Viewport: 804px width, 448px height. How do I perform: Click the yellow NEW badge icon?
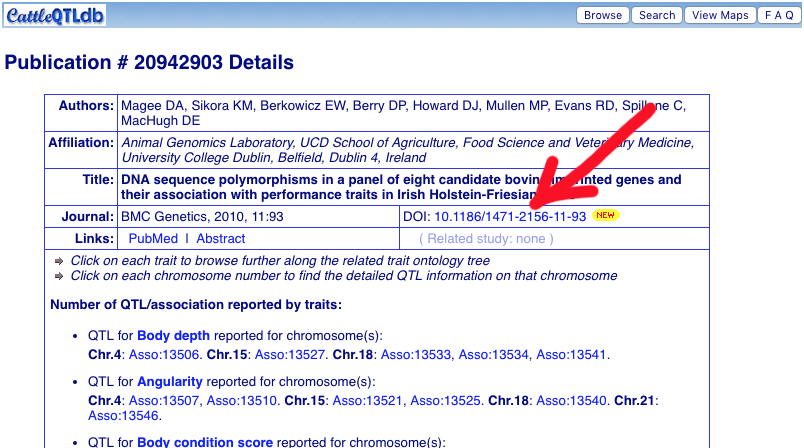[605, 216]
